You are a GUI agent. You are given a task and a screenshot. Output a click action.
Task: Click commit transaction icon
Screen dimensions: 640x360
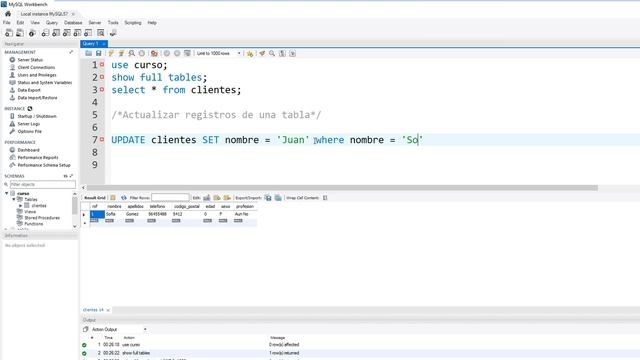167,53
